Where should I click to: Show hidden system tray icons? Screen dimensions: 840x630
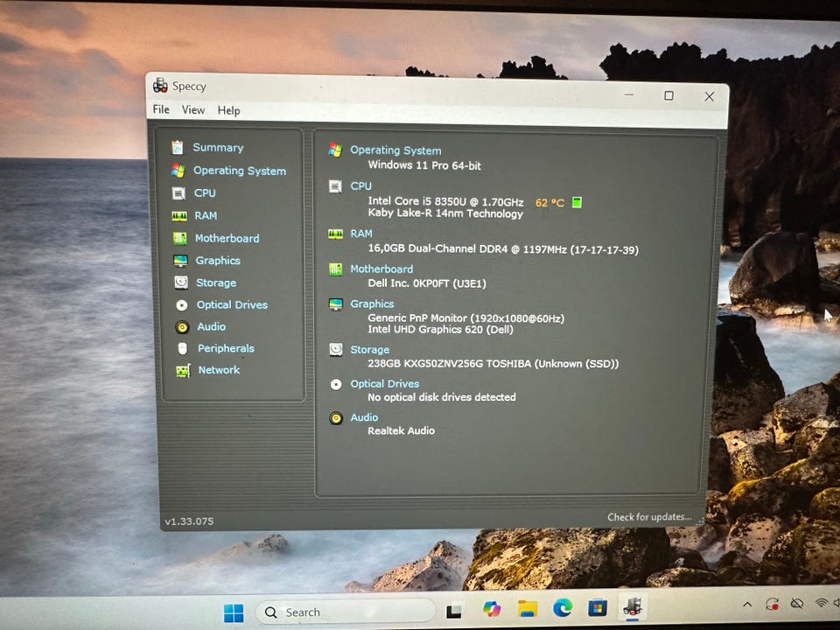(747, 605)
